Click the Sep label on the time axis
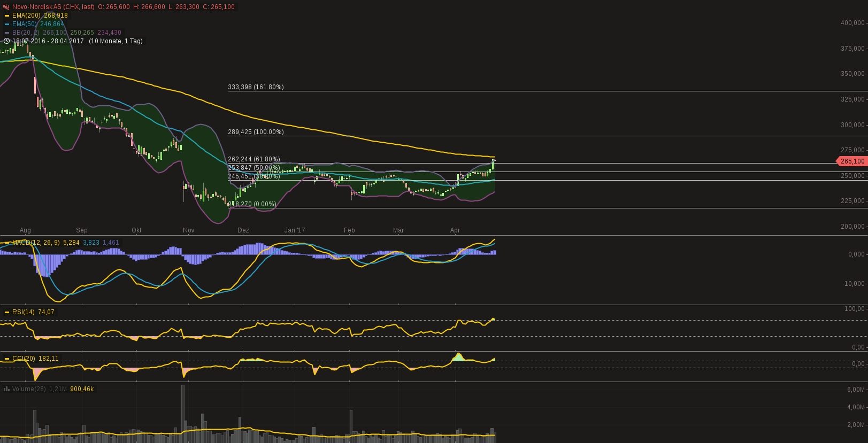This screenshot has height=443, width=868. [x=82, y=230]
